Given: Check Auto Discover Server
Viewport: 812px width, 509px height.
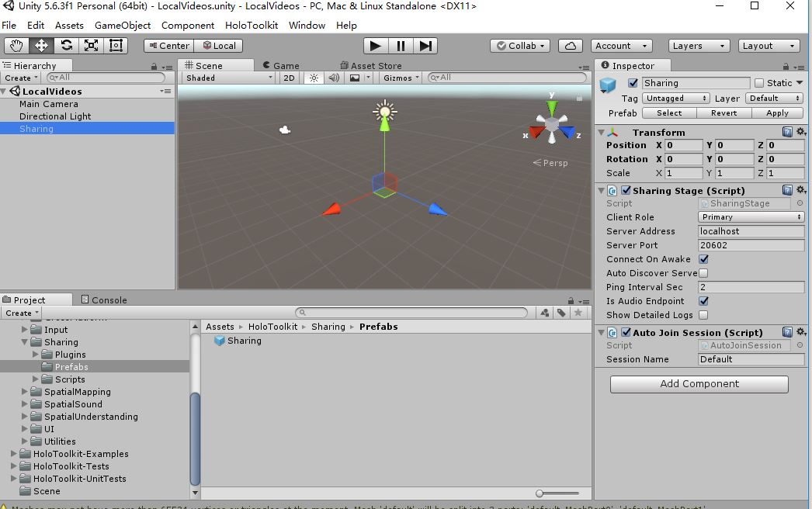Looking at the screenshot, I should pyautogui.click(x=703, y=273).
